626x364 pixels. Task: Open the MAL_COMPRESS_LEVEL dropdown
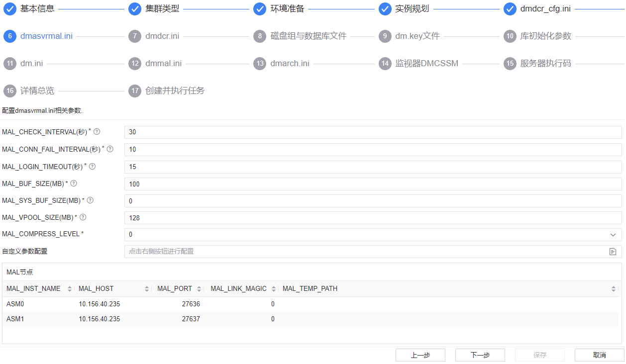pos(373,234)
